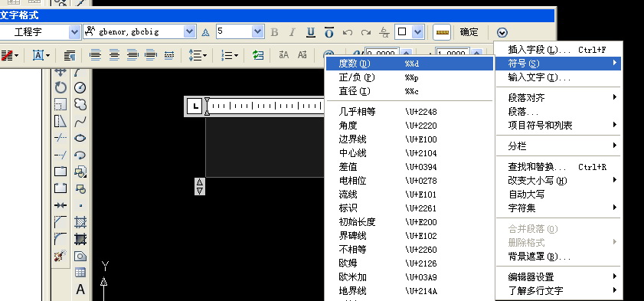Toggle bold formatting

point(274,32)
